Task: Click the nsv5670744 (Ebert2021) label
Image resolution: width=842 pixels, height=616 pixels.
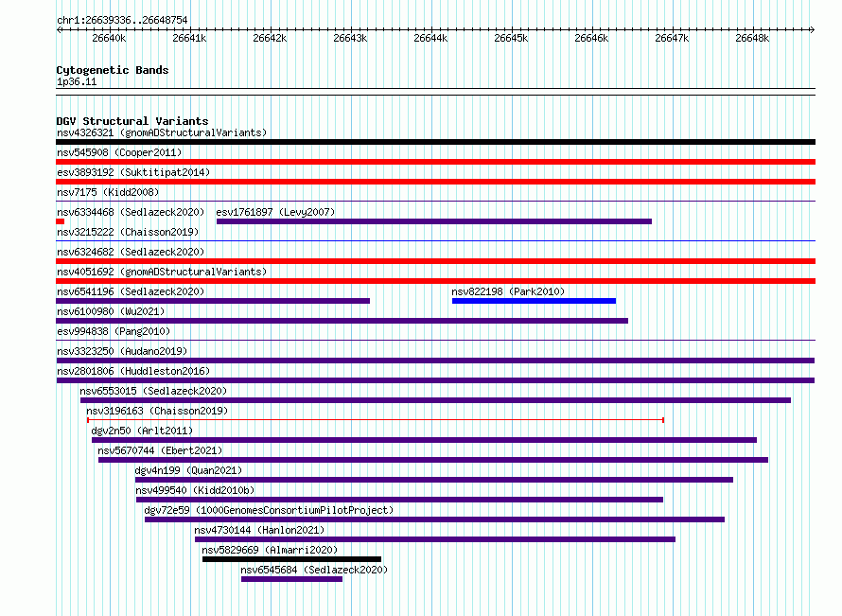Action: tap(160, 450)
